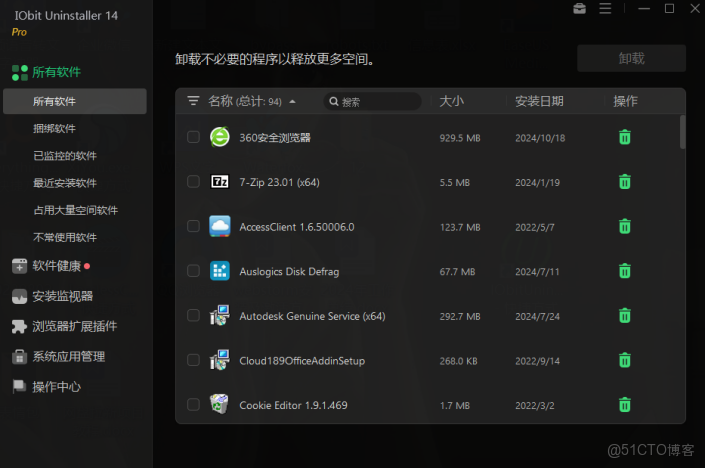Click trash icon for Auslogics Disk Defrag
The image size is (706, 468).
click(x=625, y=271)
